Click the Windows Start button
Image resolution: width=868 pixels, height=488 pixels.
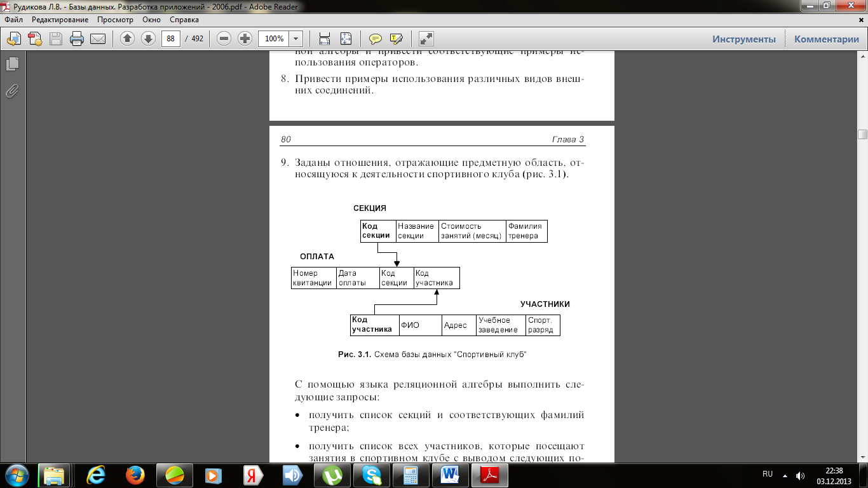coord(16,475)
